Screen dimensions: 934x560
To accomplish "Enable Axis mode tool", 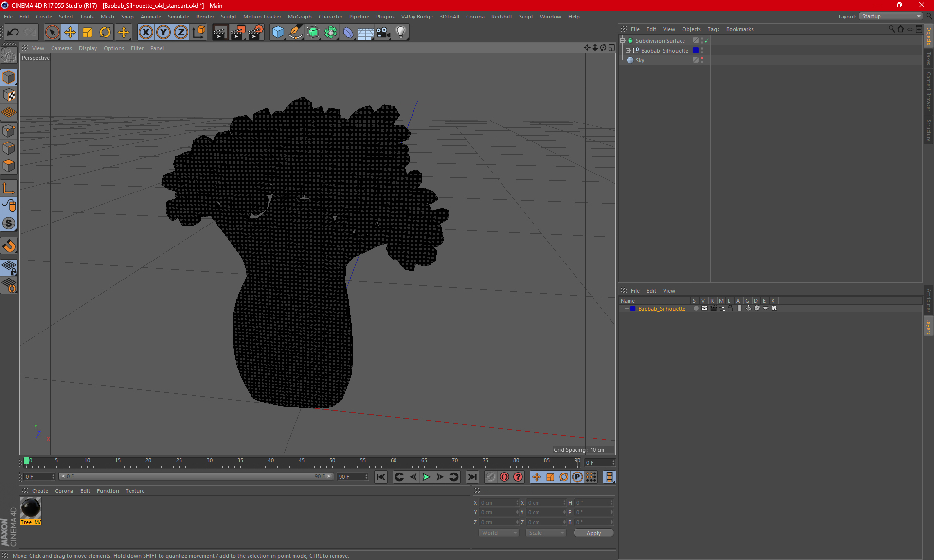I will 9,188.
